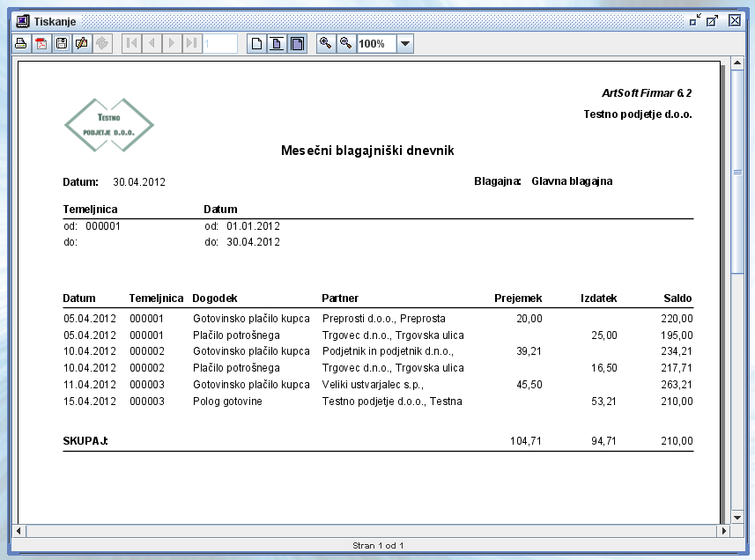Export the report using the PDF icon
Screen dimensions: 755x560
tap(41, 43)
